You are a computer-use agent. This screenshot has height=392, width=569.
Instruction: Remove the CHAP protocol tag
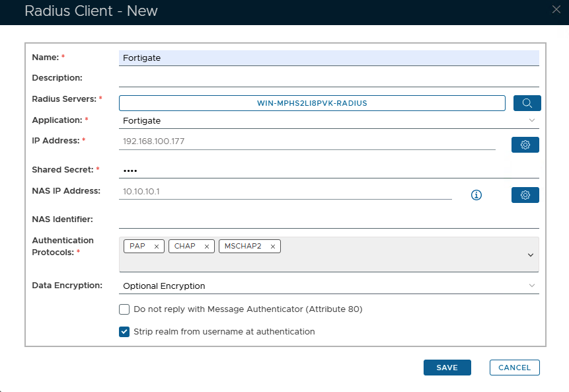coord(207,247)
